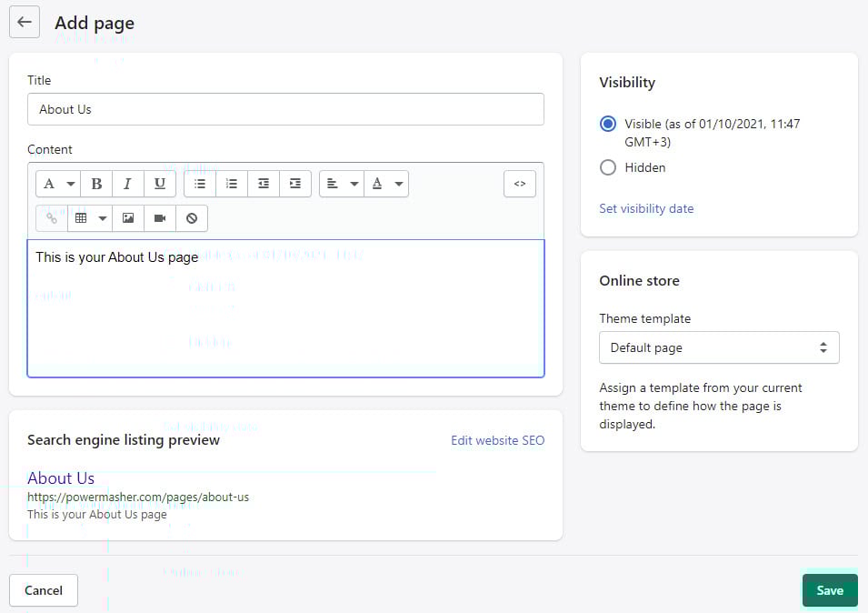868x613 pixels.
Task: Open the text color picker dropdown
Action: coord(386,184)
